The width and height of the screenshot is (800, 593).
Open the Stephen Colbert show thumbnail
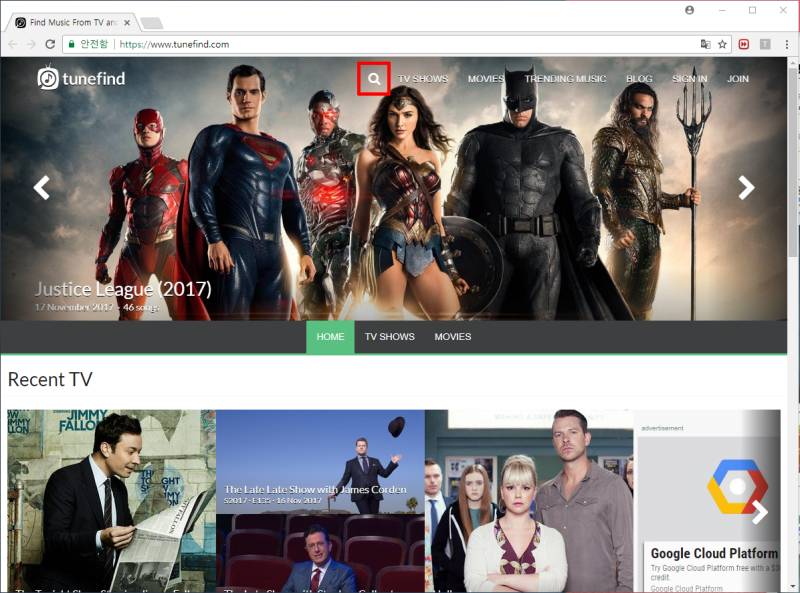[320, 553]
